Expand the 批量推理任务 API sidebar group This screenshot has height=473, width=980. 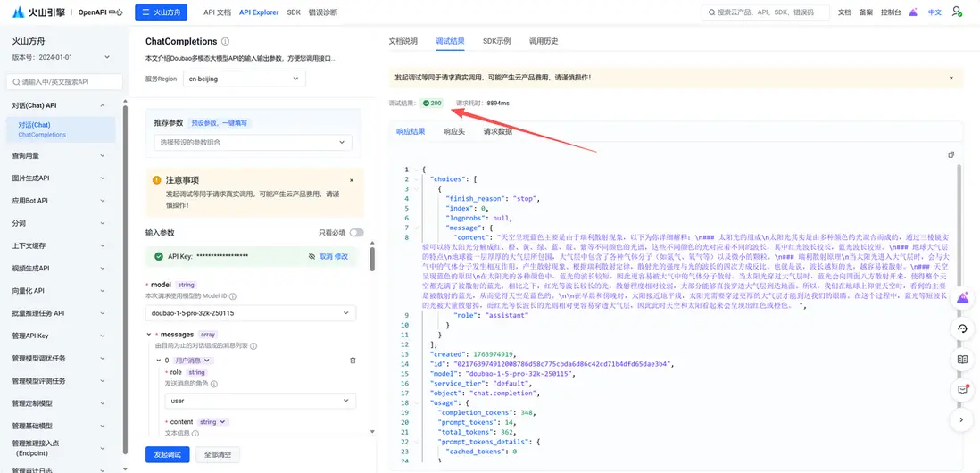click(62, 313)
